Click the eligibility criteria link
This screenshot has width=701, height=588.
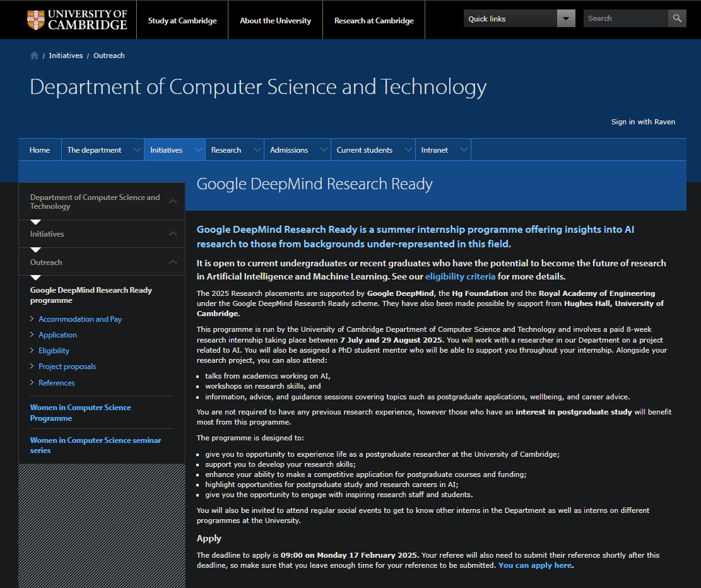[x=460, y=276]
